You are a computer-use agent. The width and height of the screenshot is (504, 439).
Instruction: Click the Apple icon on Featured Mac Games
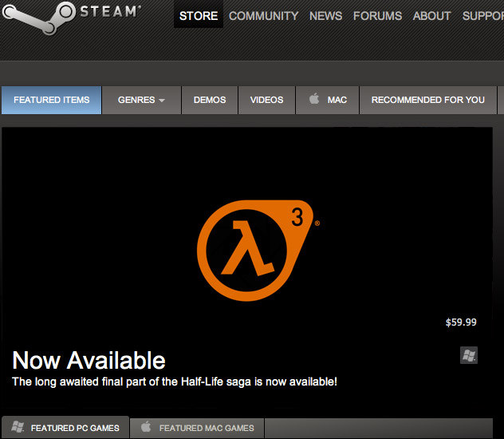point(146,428)
